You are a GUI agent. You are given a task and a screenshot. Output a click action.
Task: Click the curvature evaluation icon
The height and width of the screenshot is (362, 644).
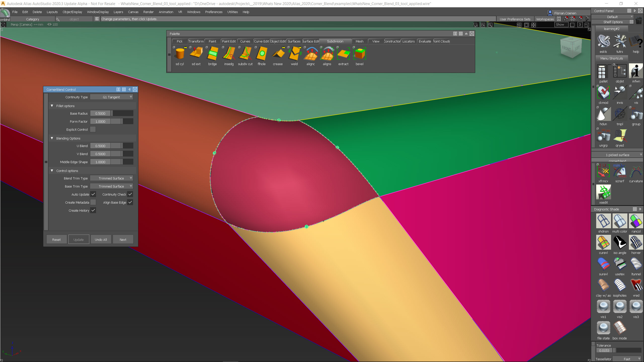[636, 171]
